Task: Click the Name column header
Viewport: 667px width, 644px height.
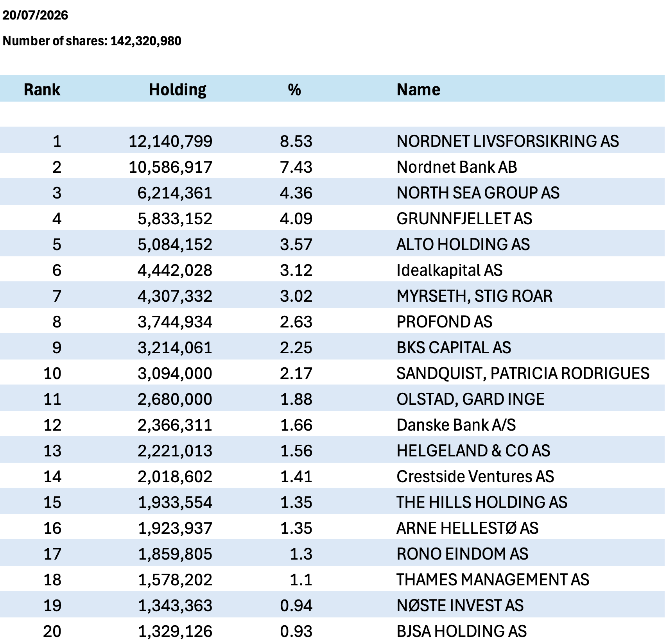Action: point(418,89)
